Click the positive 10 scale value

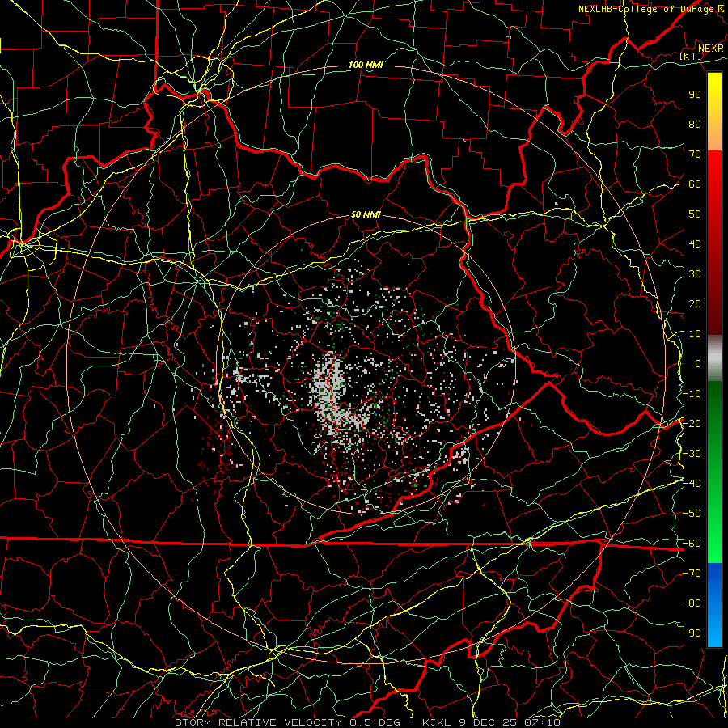pyautogui.click(x=695, y=334)
